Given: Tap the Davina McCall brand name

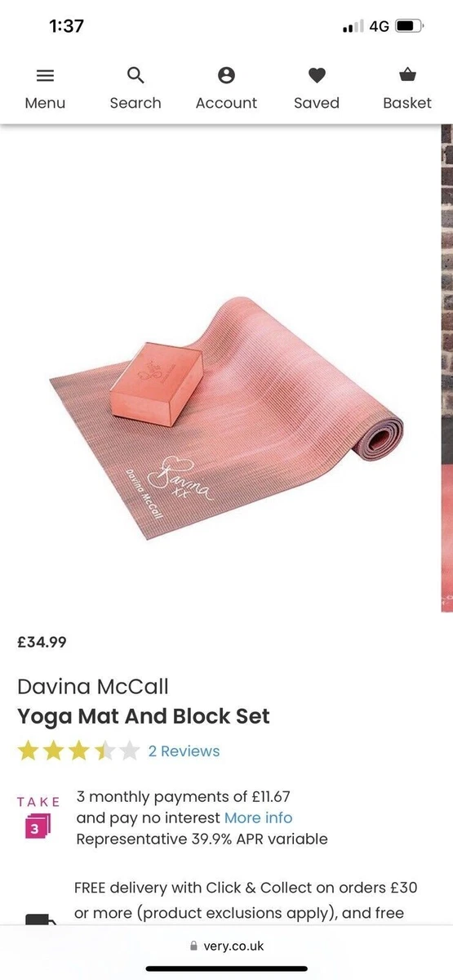Looking at the screenshot, I should click(x=93, y=686).
